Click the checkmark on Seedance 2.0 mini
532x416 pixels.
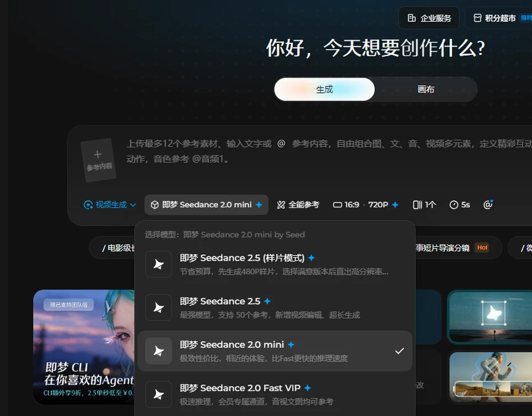(x=399, y=351)
